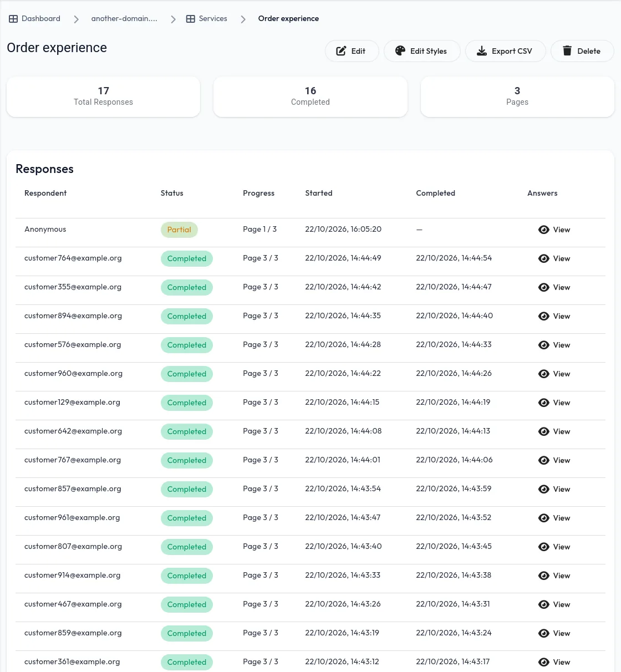Select Order experience breadcrumb text
The width and height of the screenshot is (621, 672).
click(288, 19)
